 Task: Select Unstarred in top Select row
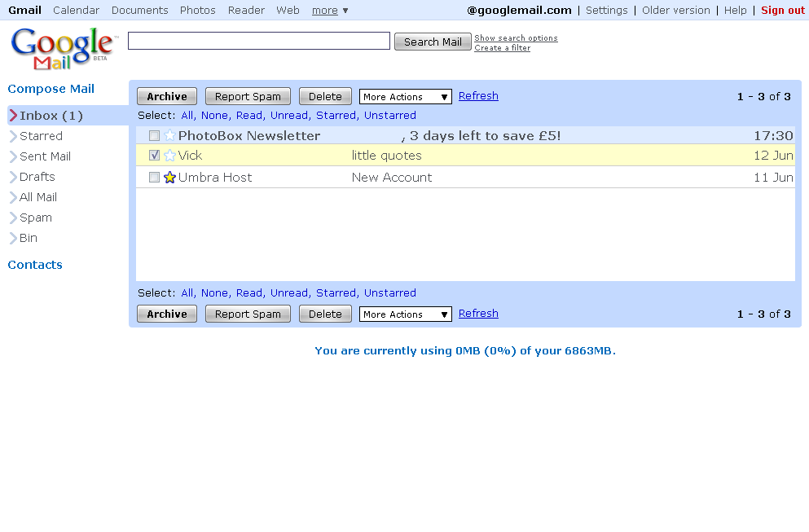(x=390, y=115)
